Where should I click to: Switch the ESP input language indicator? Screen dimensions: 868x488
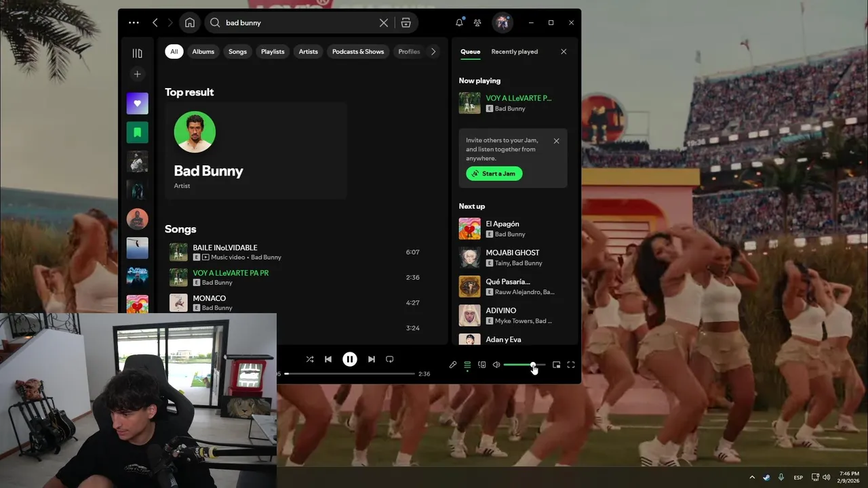tap(799, 477)
